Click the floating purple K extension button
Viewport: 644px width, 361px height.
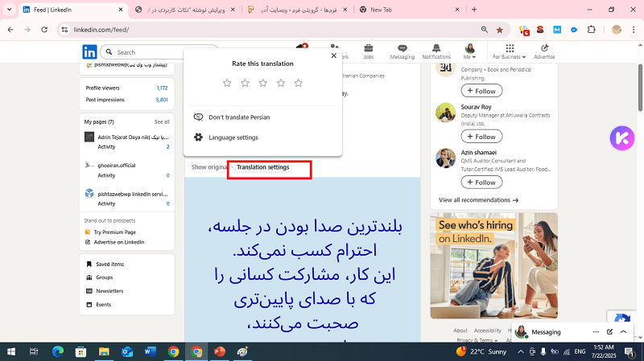click(621, 138)
